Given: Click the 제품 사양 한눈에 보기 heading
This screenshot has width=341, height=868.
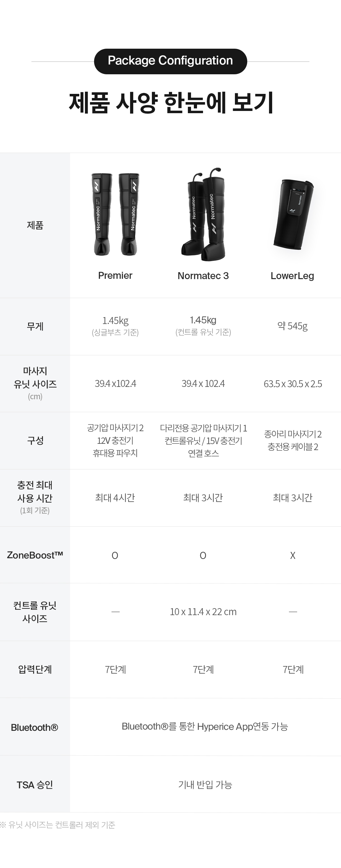Looking at the screenshot, I should point(171,103).
